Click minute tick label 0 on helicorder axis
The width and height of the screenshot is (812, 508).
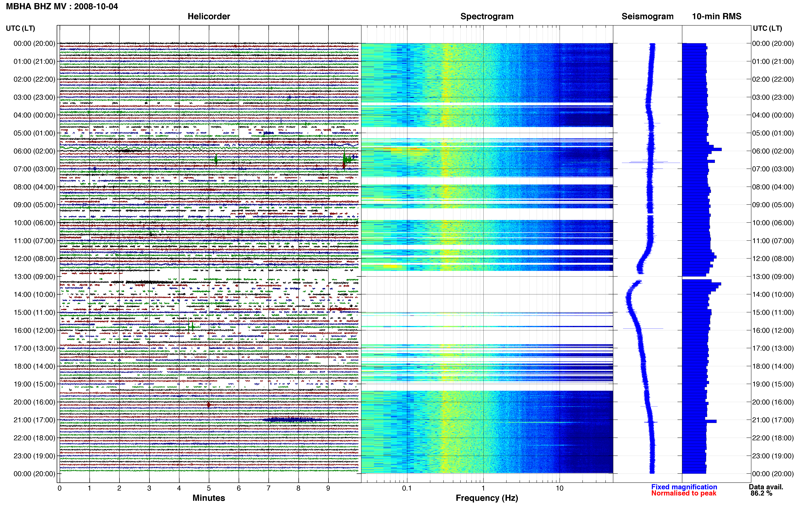[x=59, y=488]
